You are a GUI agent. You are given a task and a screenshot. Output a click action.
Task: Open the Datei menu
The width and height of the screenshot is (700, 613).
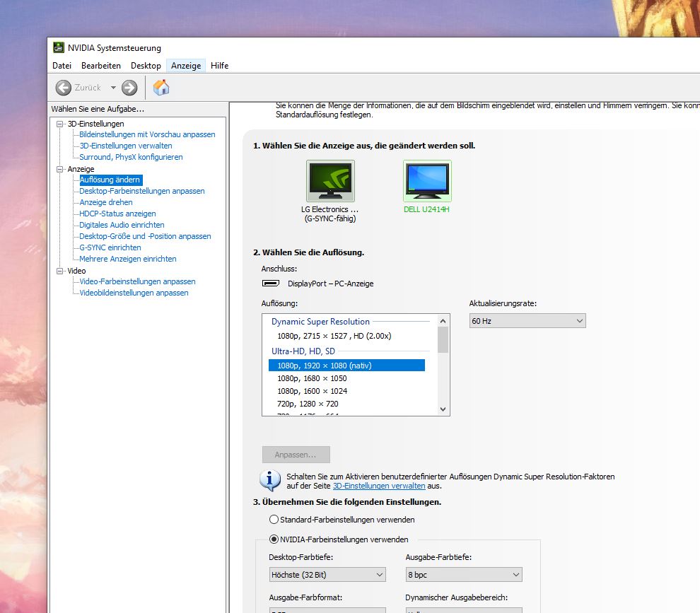coord(62,66)
